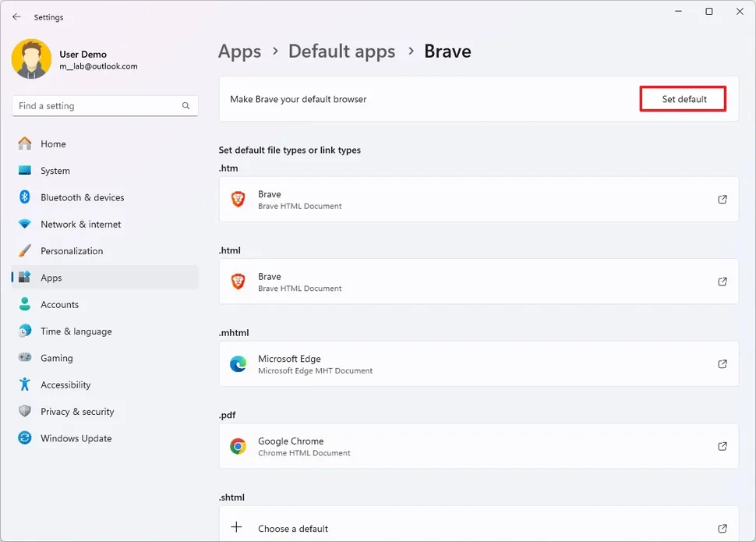Click the plus icon under .shtml
Viewport: 756px width, 542px height.
(237, 528)
